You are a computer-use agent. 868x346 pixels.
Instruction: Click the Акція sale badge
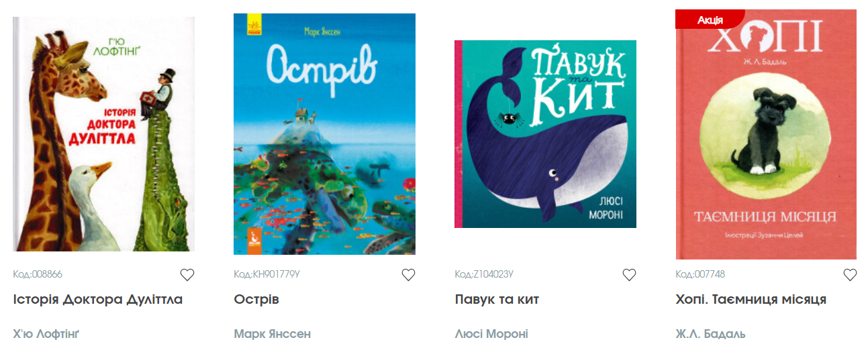click(710, 19)
